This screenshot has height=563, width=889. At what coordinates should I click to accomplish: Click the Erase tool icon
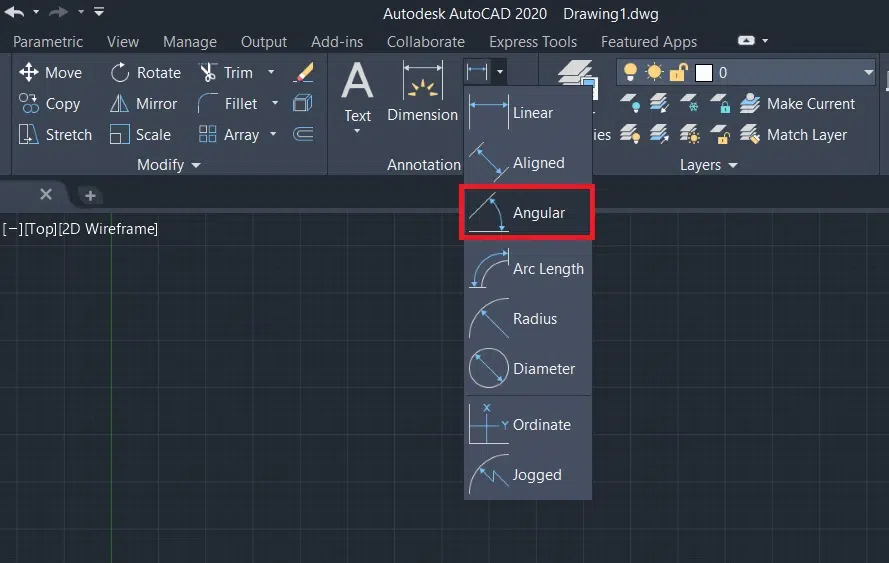(x=303, y=73)
